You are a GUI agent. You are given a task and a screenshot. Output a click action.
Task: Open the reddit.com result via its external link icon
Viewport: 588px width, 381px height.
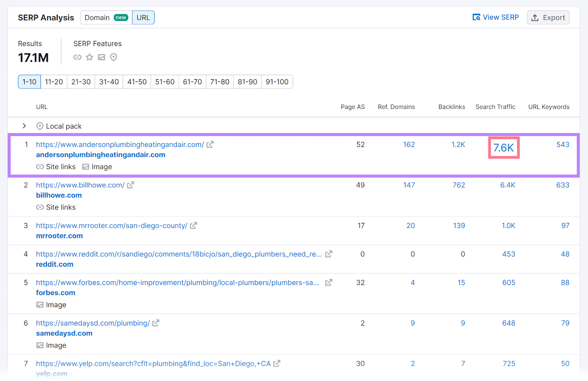[x=328, y=254]
